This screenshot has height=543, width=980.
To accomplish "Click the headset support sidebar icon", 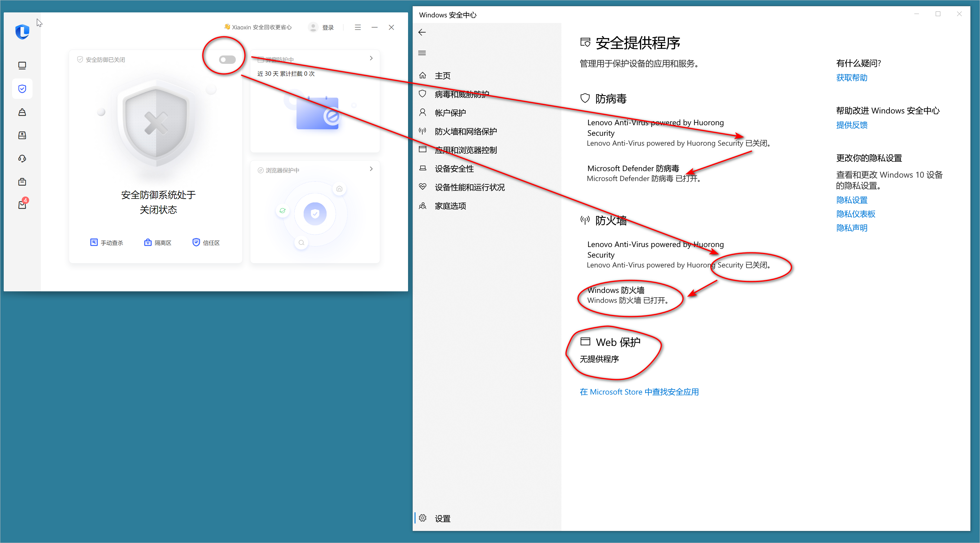I will 22,158.
